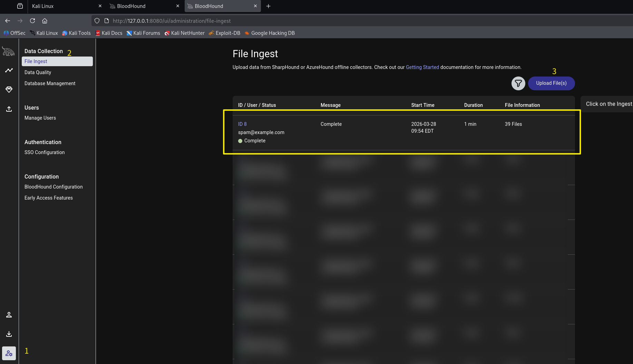Open the Kali Forums bookmark

click(x=143, y=33)
